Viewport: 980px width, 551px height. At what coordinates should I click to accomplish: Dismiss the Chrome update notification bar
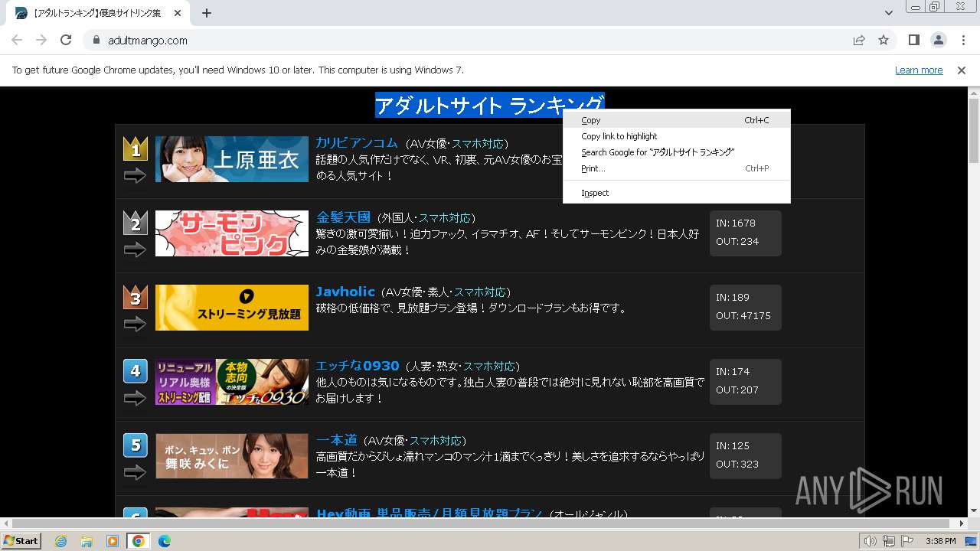pos(962,70)
